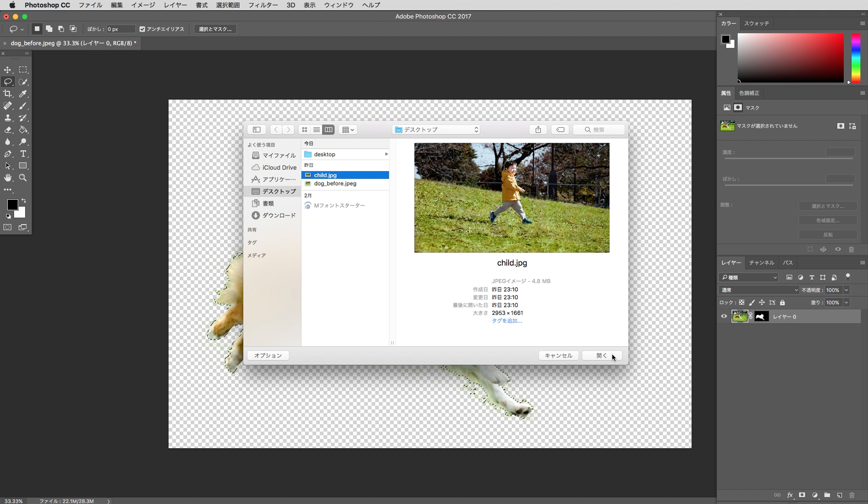
Task: Click the hue spectrum slider
Action: 855,58
